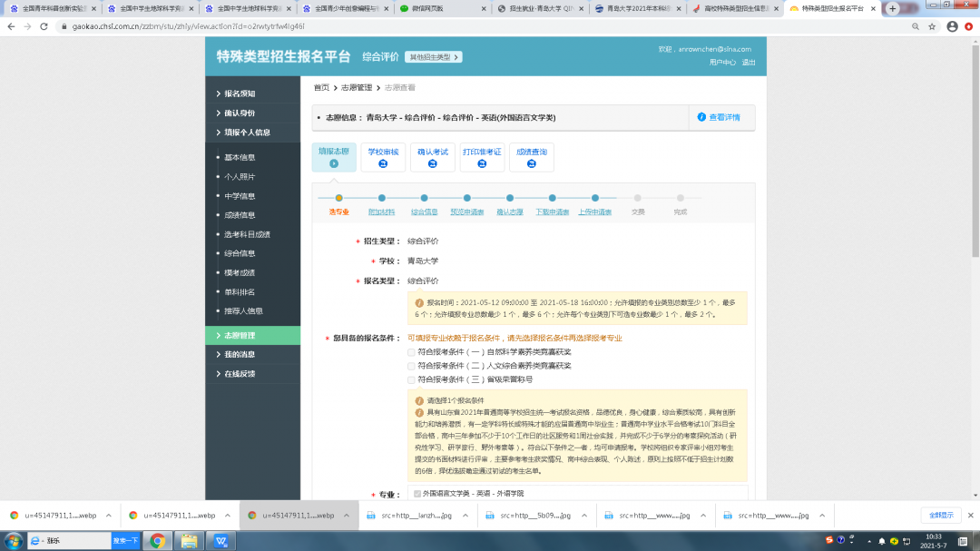Open Chrome from the Windows taskbar
Image resolution: width=980 pixels, height=551 pixels.
coord(157,541)
